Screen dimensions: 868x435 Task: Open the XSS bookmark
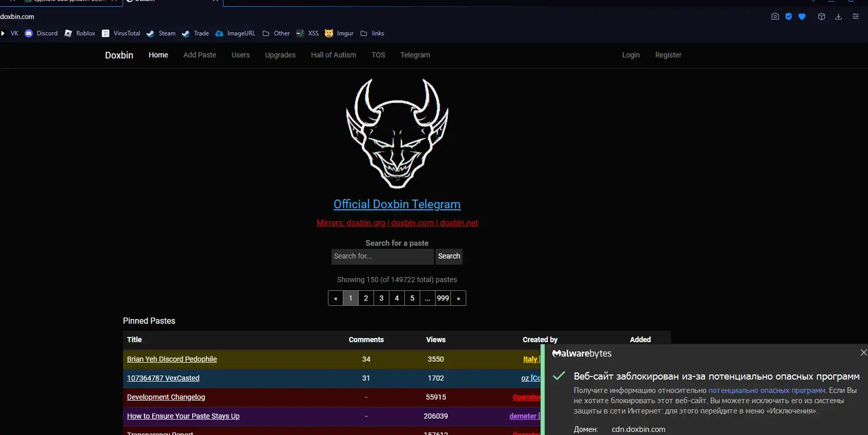tap(307, 33)
